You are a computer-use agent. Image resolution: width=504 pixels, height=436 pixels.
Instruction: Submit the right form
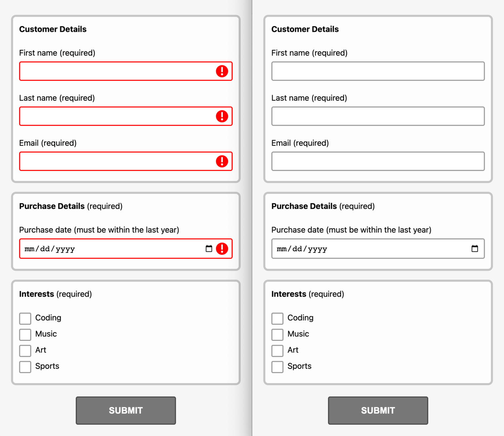click(x=378, y=410)
